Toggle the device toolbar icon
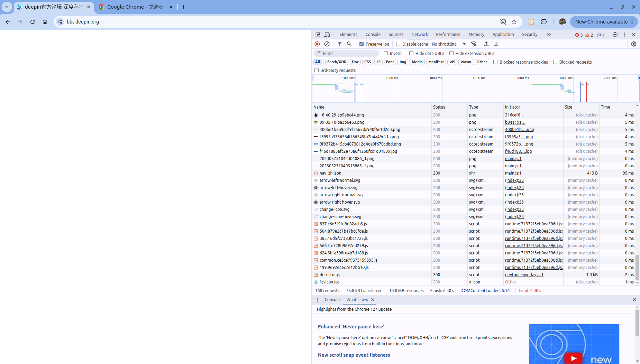Screen dimensions: 640x364 (327, 35)
